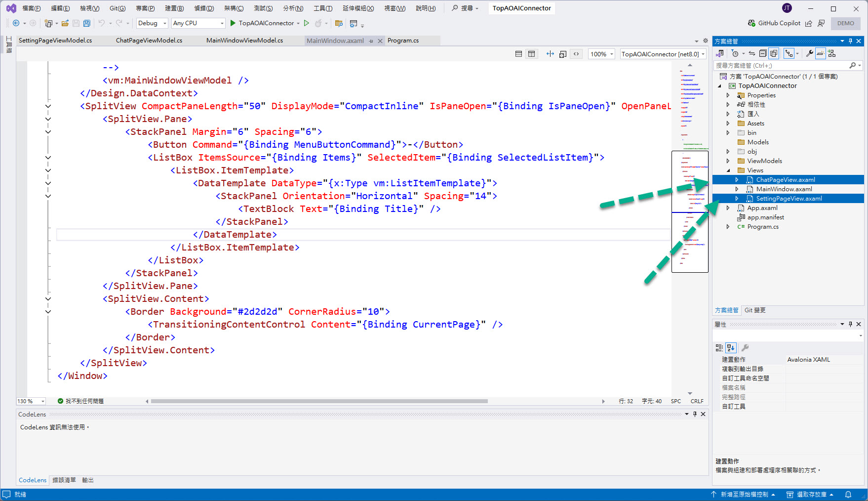
Task: Click Sync with Active Document arrows icon
Action: pyautogui.click(x=751, y=53)
